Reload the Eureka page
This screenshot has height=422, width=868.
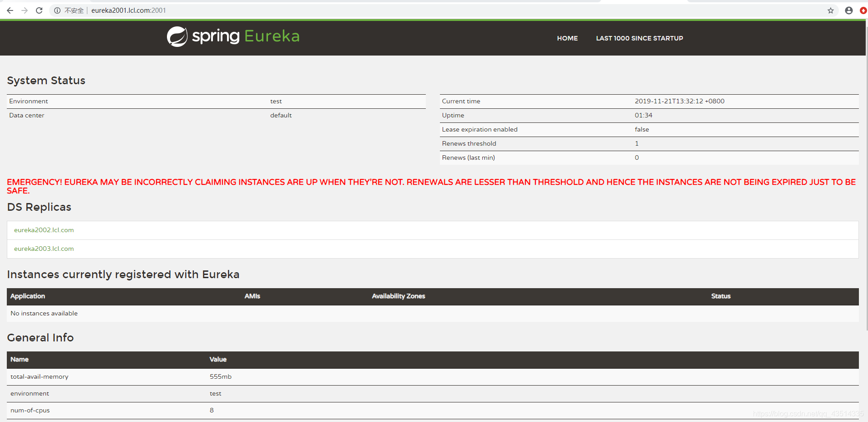pos(39,10)
